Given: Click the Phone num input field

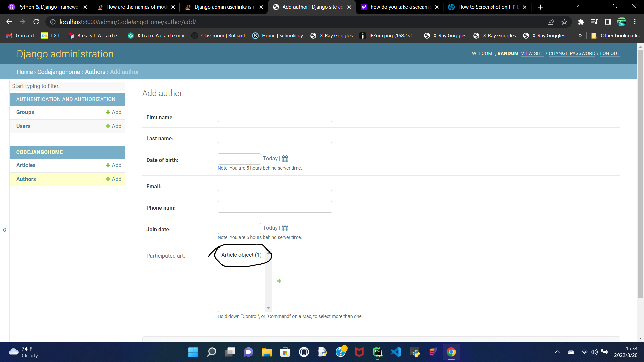Looking at the screenshot, I should (x=275, y=207).
